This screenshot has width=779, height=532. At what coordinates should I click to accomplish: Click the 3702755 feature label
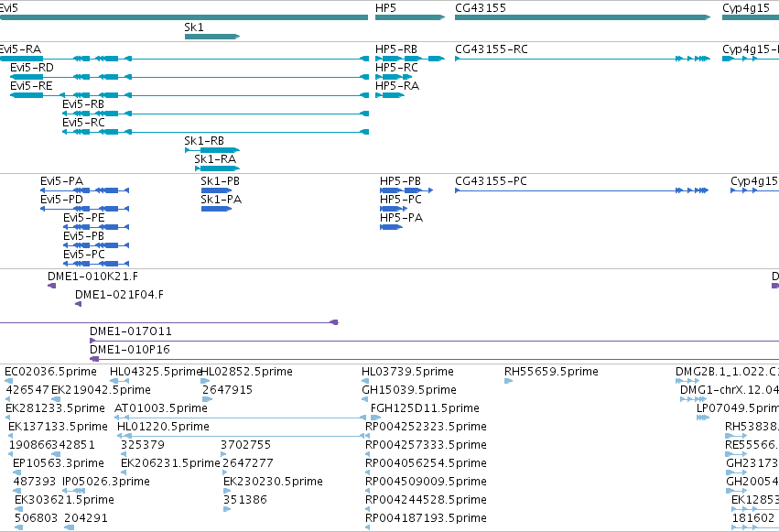click(x=245, y=445)
